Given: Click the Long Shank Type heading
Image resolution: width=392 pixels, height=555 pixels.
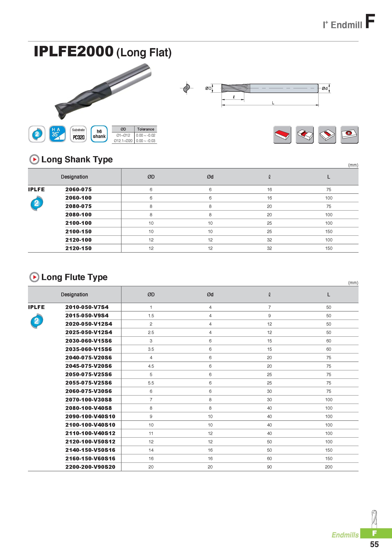Looking at the screenshot, I should (77, 159).
